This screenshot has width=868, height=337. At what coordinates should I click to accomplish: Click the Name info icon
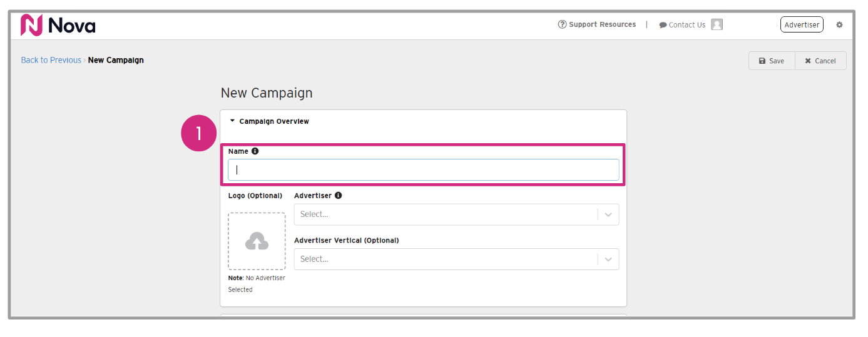[x=255, y=151]
